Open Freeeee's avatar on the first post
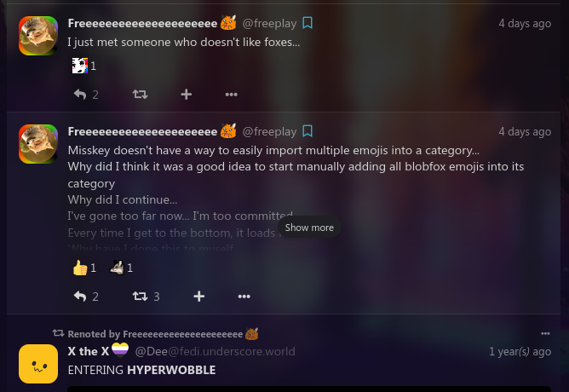This screenshot has width=569, height=392. 38,36
